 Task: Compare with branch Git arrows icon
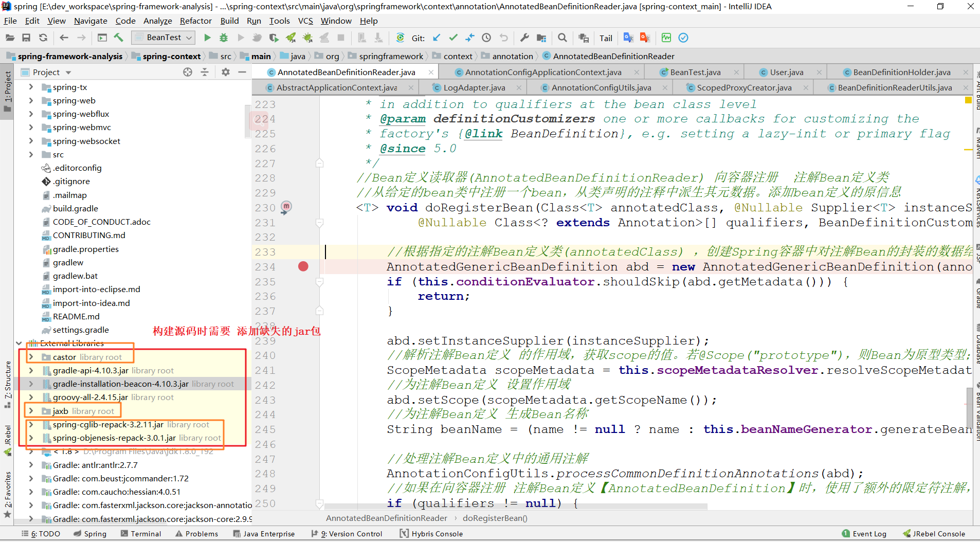coord(470,38)
